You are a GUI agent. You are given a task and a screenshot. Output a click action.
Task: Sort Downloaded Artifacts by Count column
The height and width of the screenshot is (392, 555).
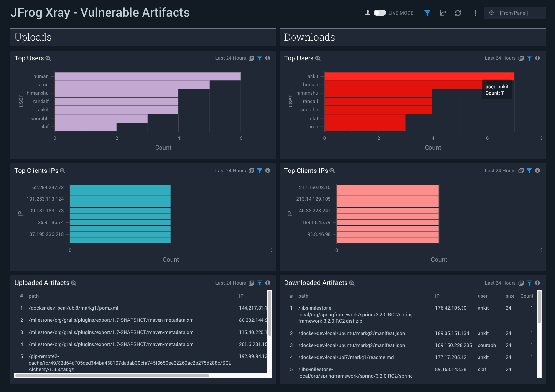[527, 296]
